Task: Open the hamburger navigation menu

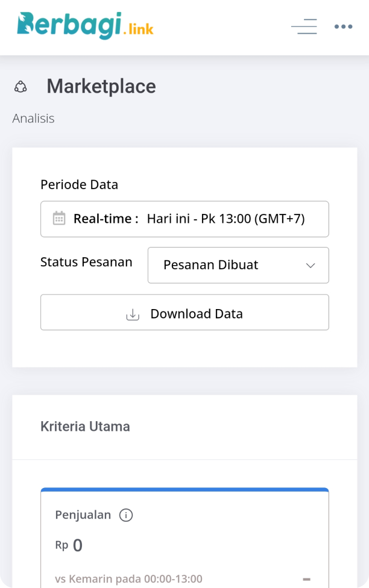Action: (x=304, y=27)
